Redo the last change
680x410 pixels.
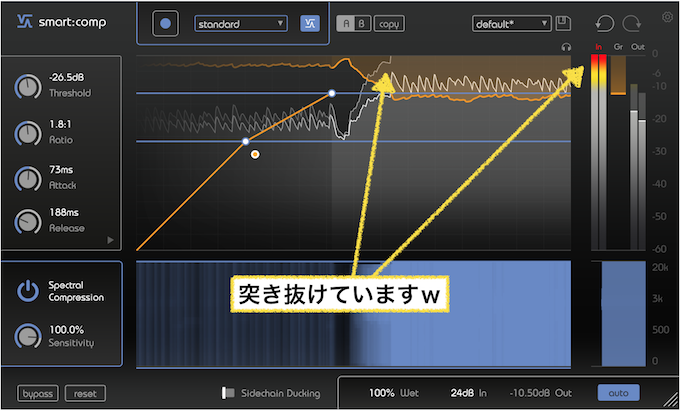pos(632,23)
